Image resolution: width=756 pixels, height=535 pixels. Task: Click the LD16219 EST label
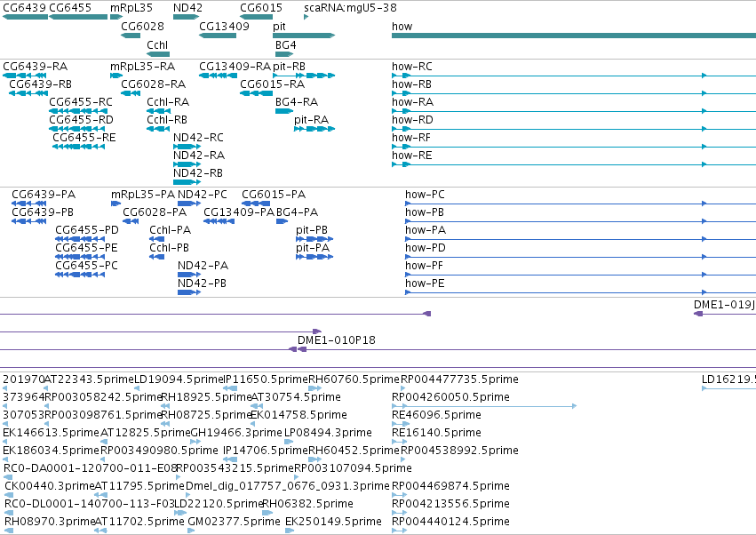point(728,379)
